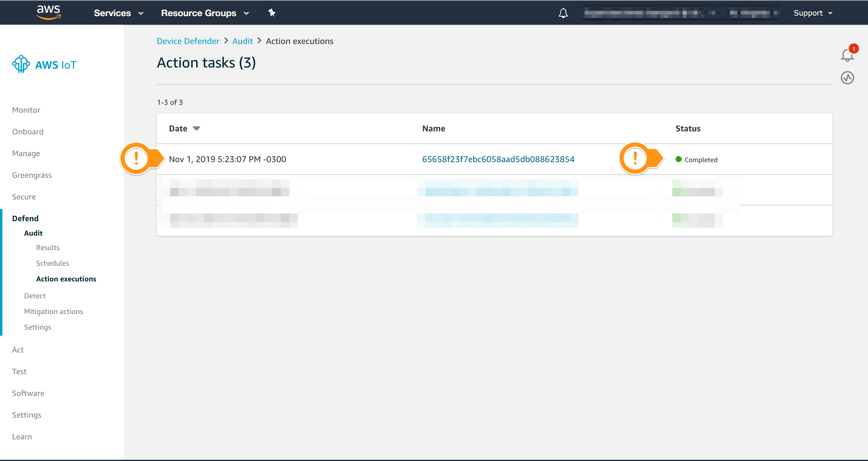Open the Services dropdown menu
This screenshot has width=868, height=461.
[x=119, y=13]
